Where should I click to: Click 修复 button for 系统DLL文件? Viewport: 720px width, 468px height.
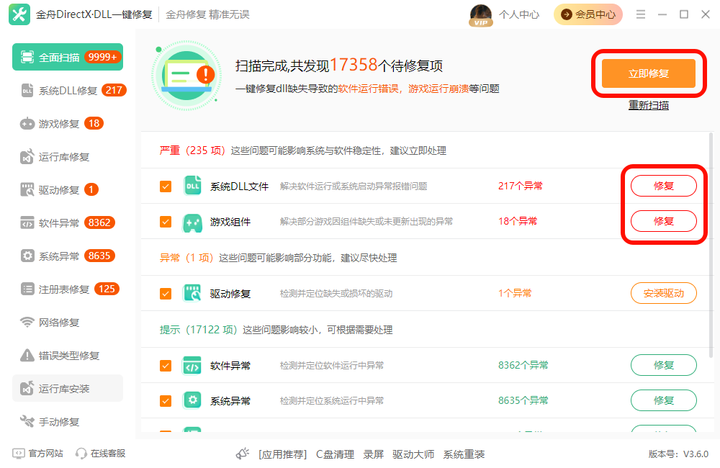pos(664,186)
